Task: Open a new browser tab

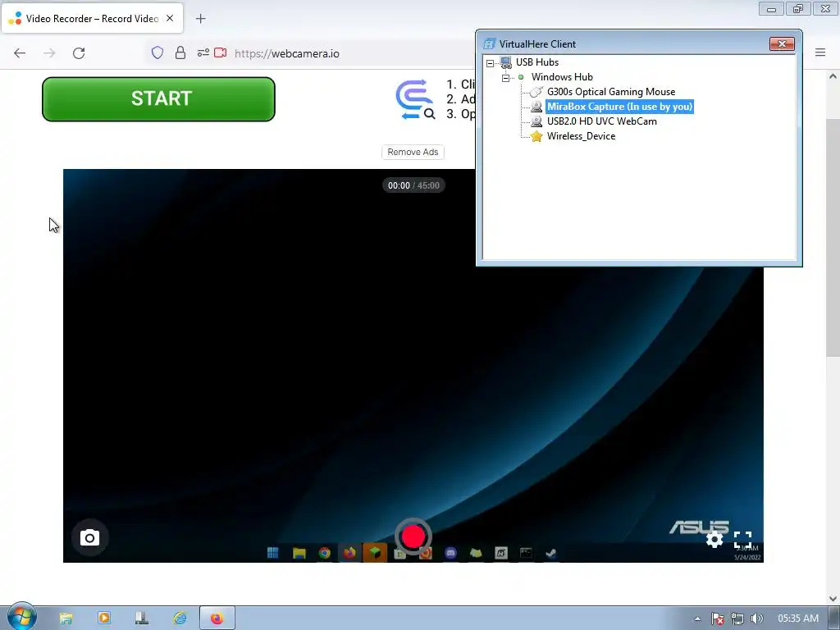Action: pyautogui.click(x=200, y=19)
